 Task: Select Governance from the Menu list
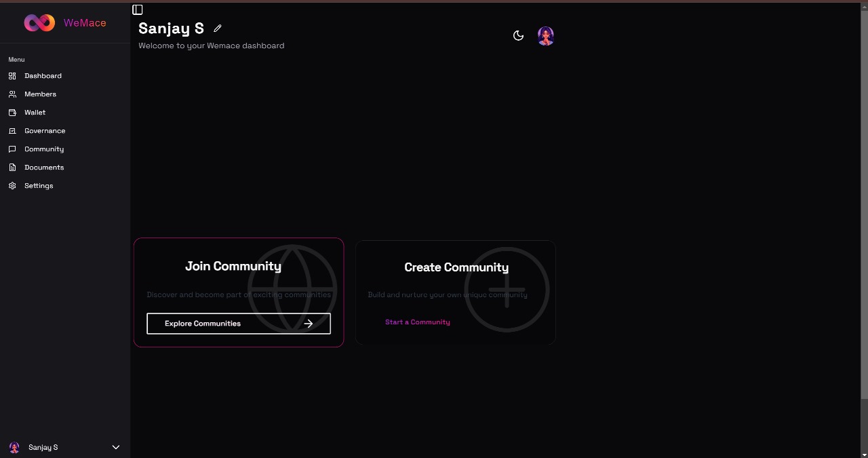pos(45,130)
